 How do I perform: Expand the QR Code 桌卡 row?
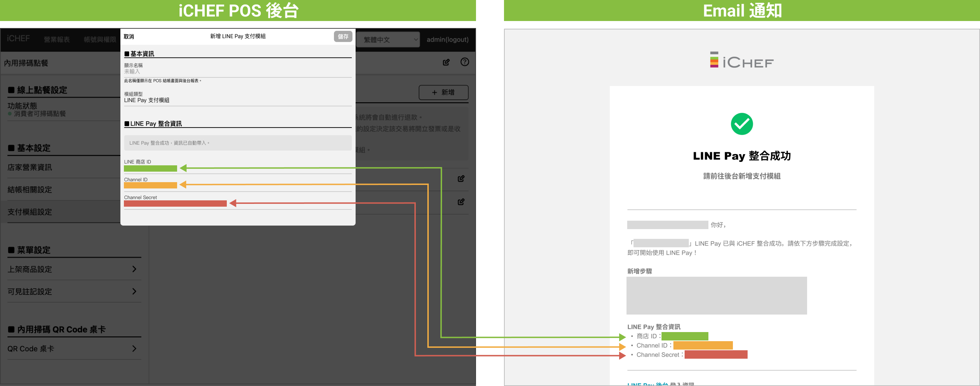click(72, 349)
